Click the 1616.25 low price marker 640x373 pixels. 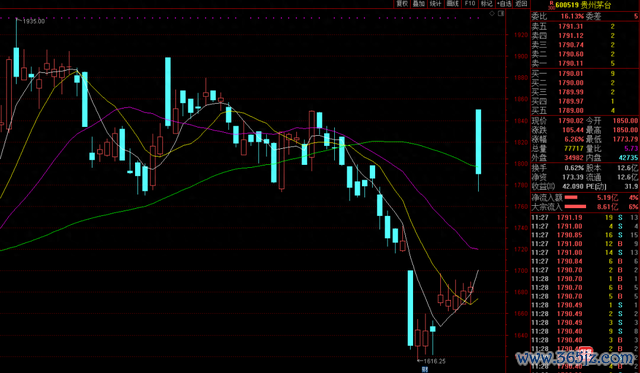tap(434, 361)
